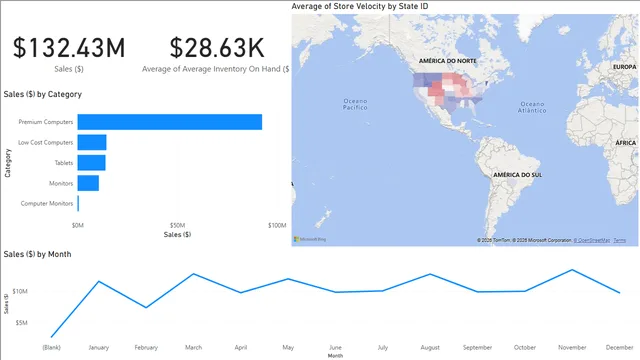Click the Monitors axis label

point(61,184)
